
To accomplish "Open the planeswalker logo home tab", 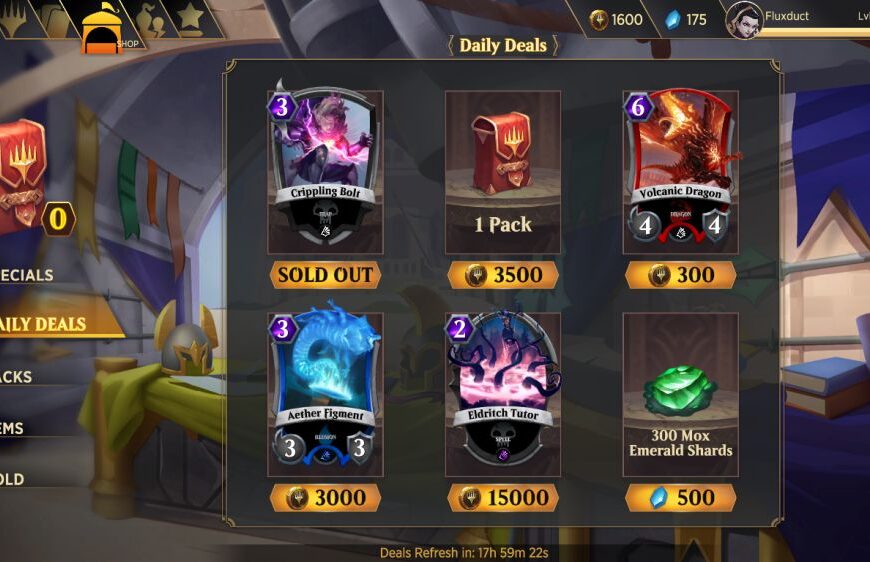I will [x=12, y=18].
